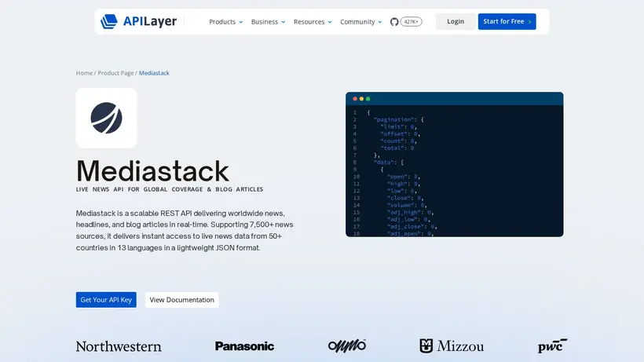Expand the Business dropdown
The width and height of the screenshot is (644, 362).
(x=268, y=22)
